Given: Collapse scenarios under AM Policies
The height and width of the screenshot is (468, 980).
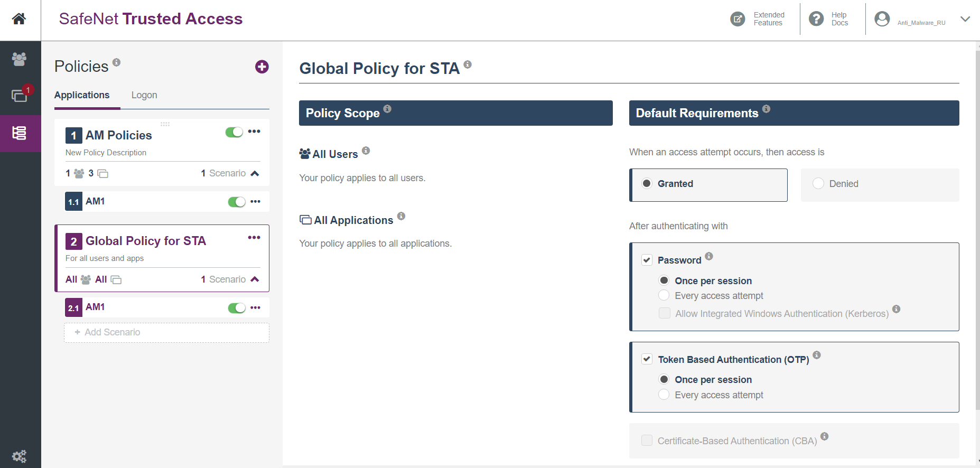Looking at the screenshot, I should 255,173.
